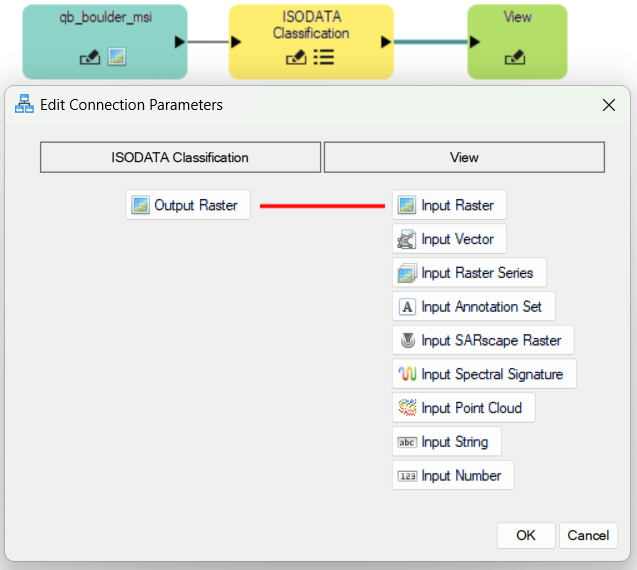Select the Input String parameter
This screenshot has width=637, height=570.
pos(446,442)
